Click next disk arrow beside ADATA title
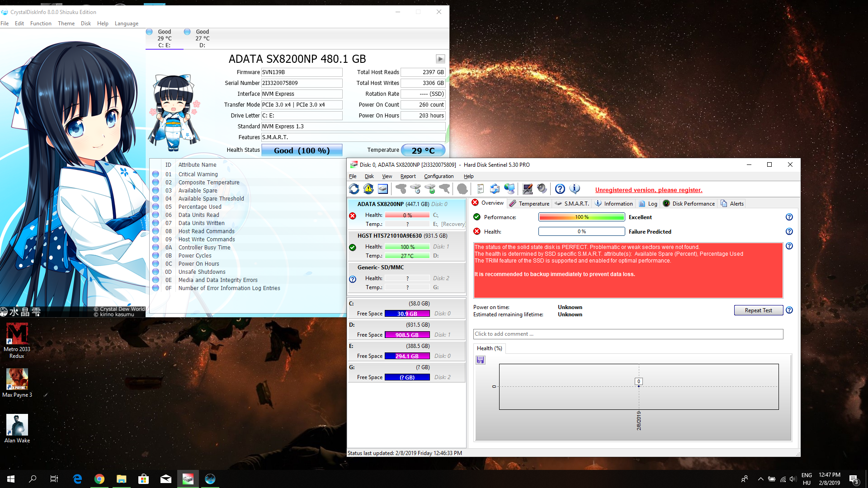868x488 pixels. pyautogui.click(x=440, y=59)
